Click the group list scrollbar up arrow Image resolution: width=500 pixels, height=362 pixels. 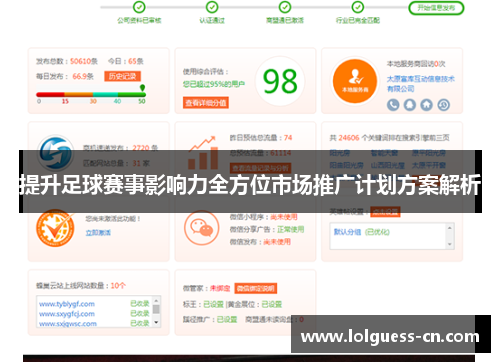(449, 228)
